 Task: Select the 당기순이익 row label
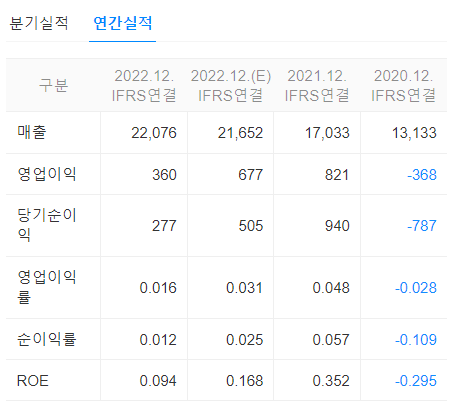pyautogui.click(x=47, y=225)
